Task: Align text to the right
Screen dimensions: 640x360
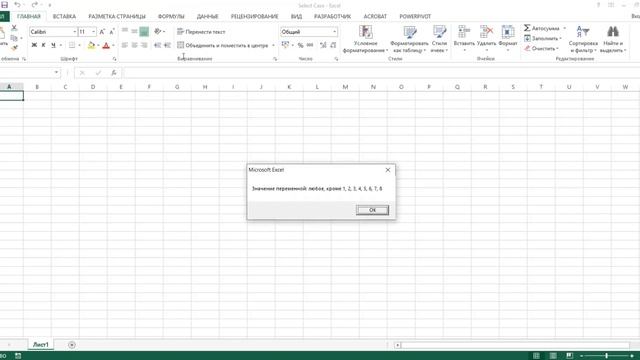Action: 144,45
